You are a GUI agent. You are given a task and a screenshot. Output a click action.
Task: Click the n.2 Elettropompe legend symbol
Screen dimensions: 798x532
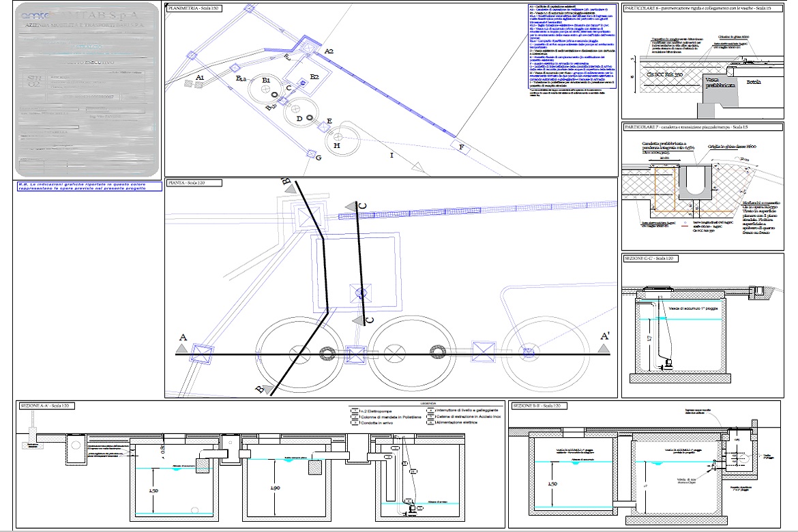tap(354, 411)
